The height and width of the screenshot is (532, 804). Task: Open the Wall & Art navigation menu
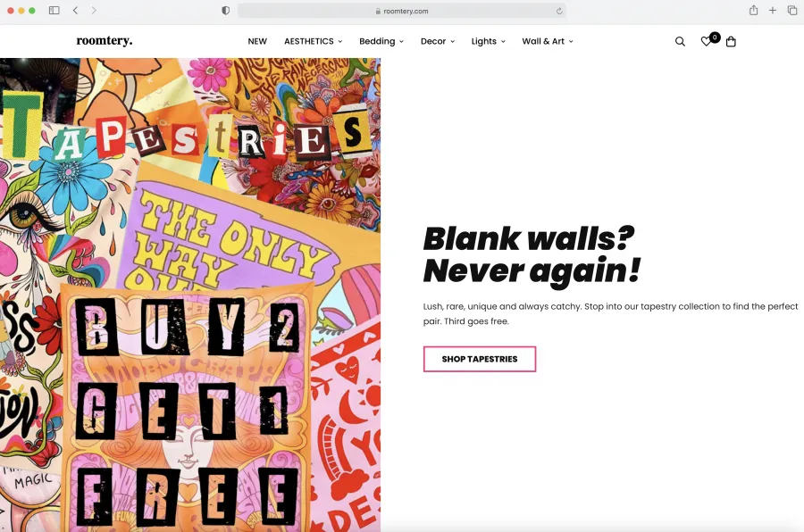pos(547,42)
